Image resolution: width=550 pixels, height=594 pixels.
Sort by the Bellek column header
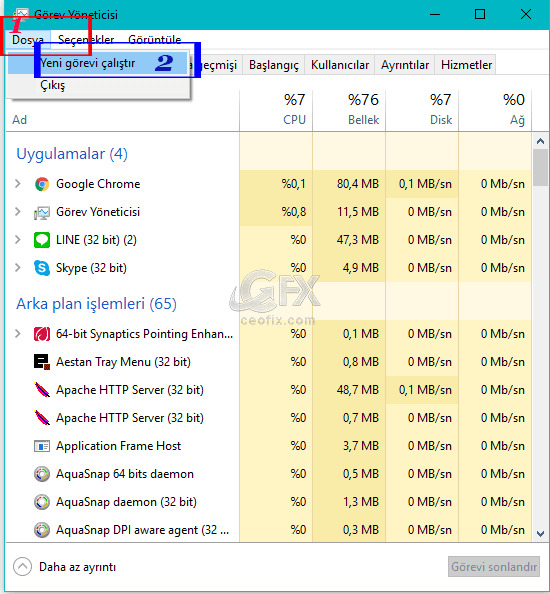pos(349,110)
